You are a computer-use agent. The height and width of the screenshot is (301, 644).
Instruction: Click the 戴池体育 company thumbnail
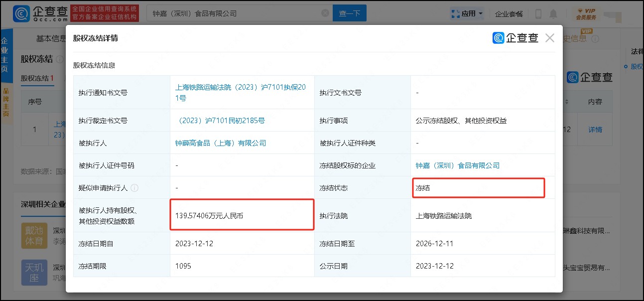point(34,236)
